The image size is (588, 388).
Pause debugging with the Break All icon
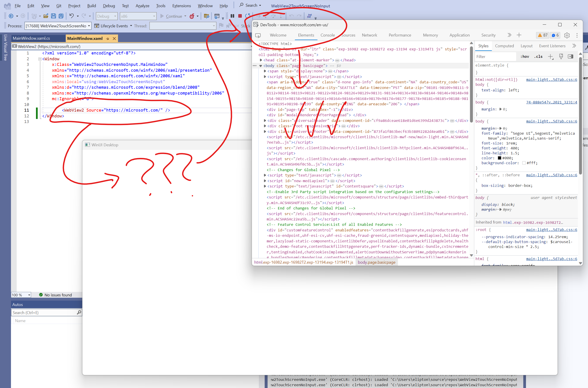(x=232, y=16)
